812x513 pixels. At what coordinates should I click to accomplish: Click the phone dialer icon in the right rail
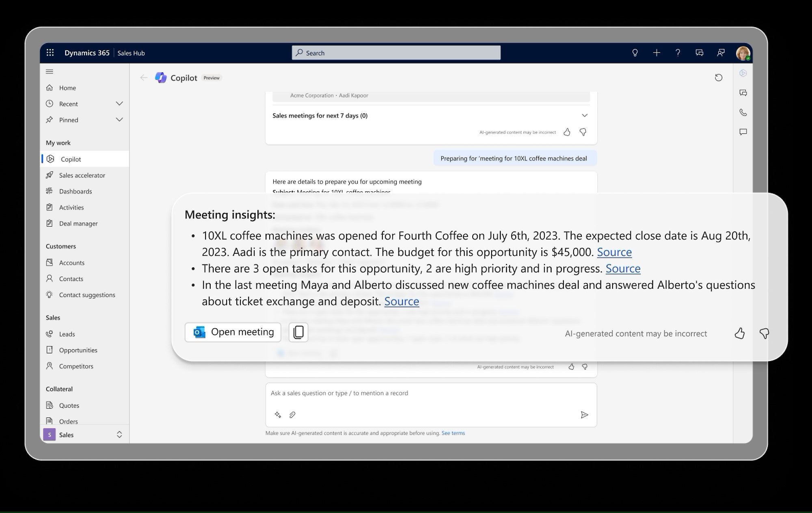pyautogui.click(x=743, y=113)
